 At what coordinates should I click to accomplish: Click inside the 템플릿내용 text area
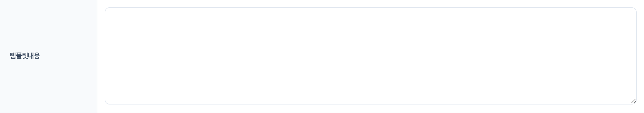coord(370,56)
